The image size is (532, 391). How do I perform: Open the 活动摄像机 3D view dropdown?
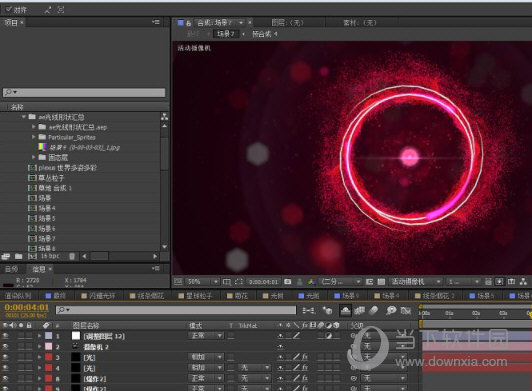(415, 282)
